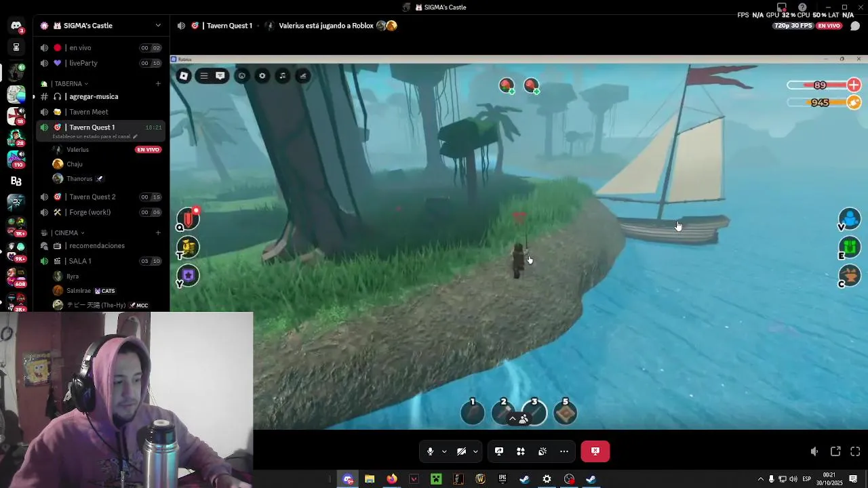Show hidden system tray icons
The image size is (868, 488).
coord(760,479)
